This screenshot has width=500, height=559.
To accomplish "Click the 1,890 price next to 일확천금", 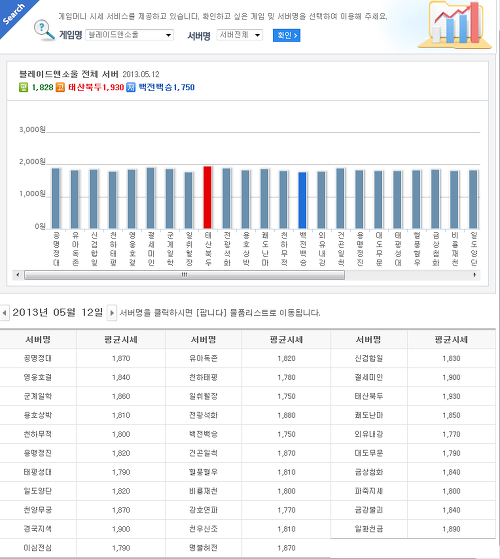I will [x=451, y=529].
